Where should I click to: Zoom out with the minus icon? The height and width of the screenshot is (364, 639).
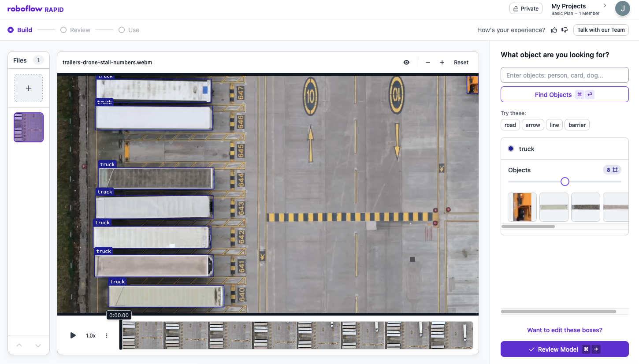(427, 63)
